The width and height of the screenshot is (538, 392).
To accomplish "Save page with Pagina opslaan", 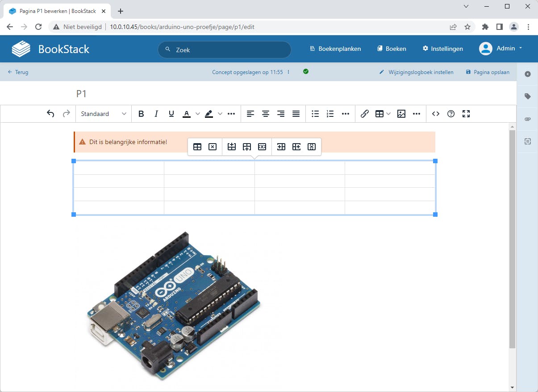I will [488, 72].
